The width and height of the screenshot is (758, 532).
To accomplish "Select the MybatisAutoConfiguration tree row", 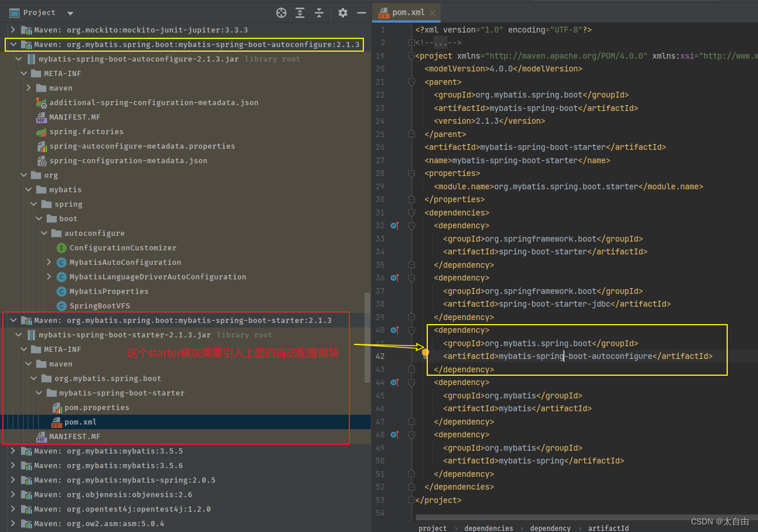I will (185, 262).
